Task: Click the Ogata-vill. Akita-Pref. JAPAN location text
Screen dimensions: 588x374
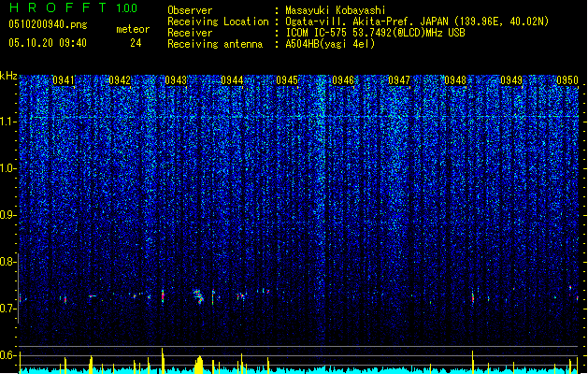Action: tap(417, 22)
